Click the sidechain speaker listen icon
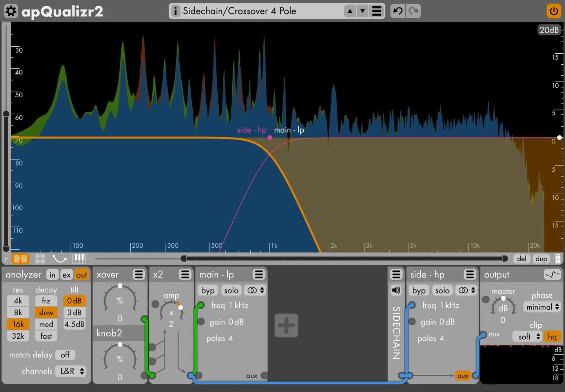The image size is (565, 392). [396, 290]
